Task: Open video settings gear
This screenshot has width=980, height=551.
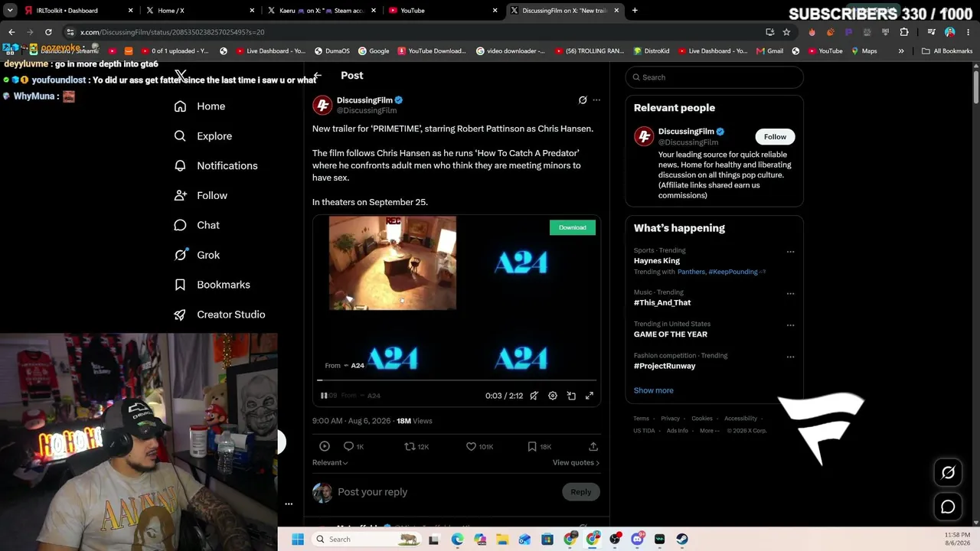Action: [553, 396]
